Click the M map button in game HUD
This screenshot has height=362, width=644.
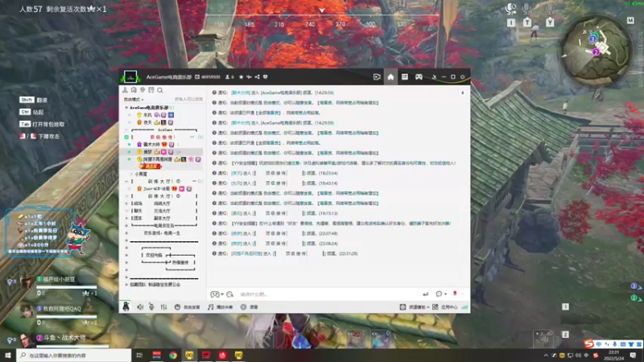pos(630,21)
